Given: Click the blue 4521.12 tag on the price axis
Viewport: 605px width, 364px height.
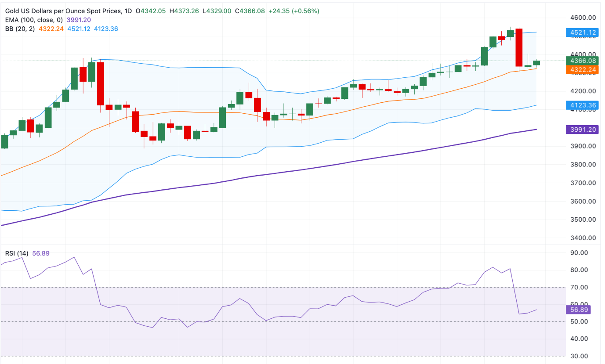Looking at the screenshot, I should click(580, 32).
